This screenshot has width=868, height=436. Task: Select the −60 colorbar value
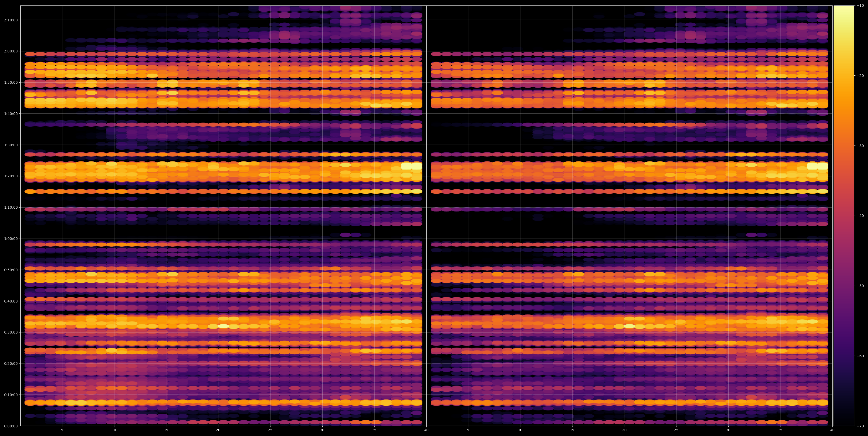860,356
